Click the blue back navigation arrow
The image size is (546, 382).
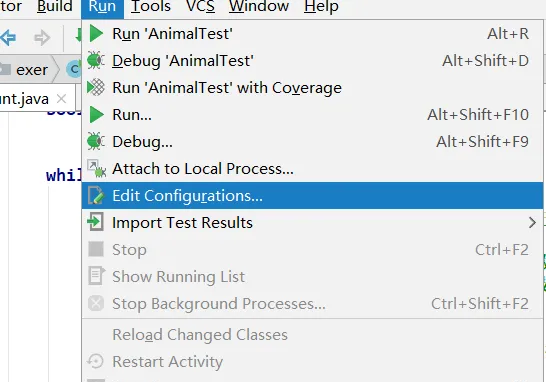click(8, 37)
